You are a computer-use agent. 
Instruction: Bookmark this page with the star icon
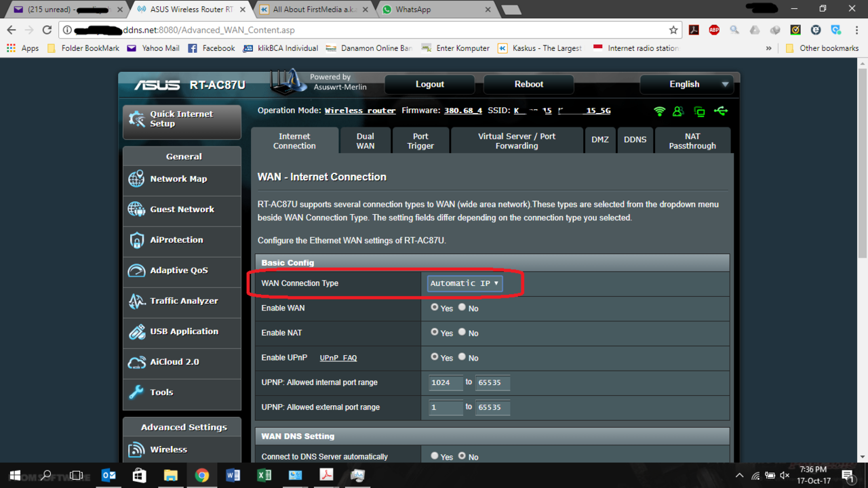(x=673, y=30)
